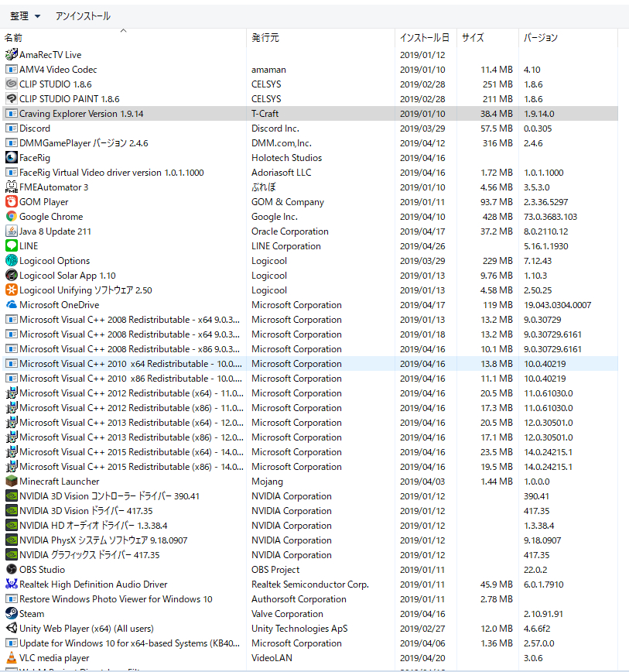629x672 pixels.
Task: Click publisher T-Craft cell
Action: click(x=265, y=114)
